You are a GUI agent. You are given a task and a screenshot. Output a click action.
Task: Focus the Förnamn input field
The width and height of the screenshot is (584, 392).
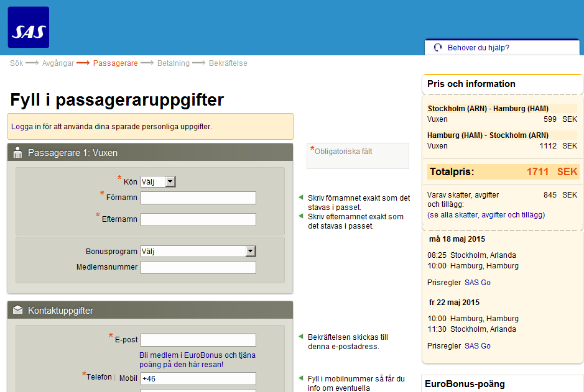pyautogui.click(x=198, y=198)
